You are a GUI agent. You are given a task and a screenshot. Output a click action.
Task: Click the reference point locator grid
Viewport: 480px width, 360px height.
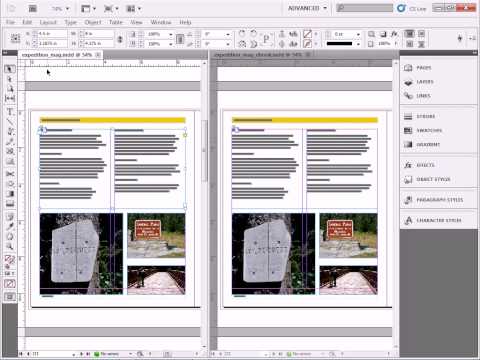(15, 38)
